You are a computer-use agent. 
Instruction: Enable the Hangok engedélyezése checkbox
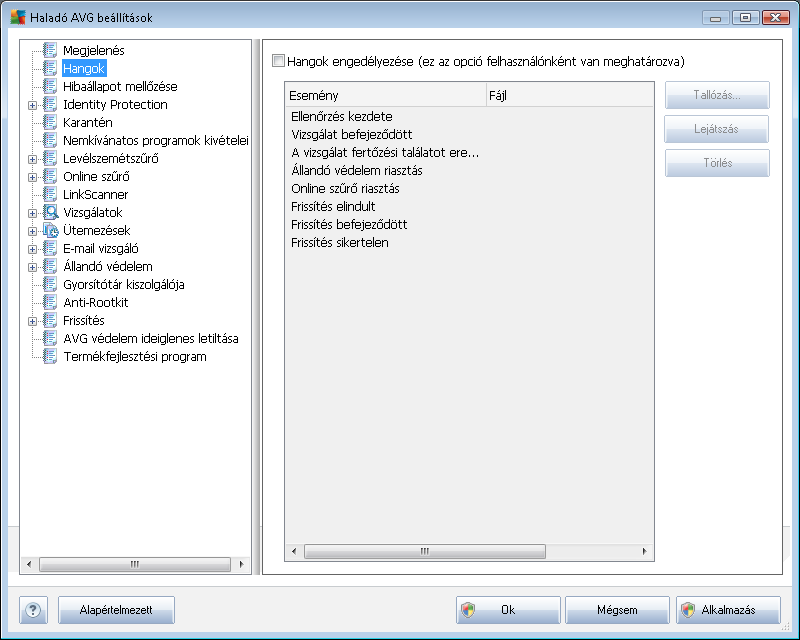[278, 61]
